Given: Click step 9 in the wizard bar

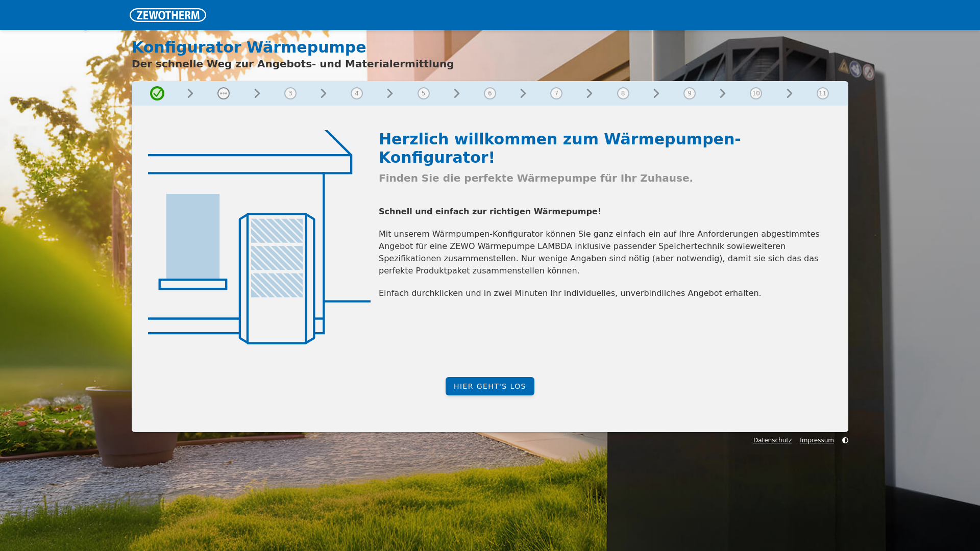Looking at the screenshot, I should click(690, 93).
